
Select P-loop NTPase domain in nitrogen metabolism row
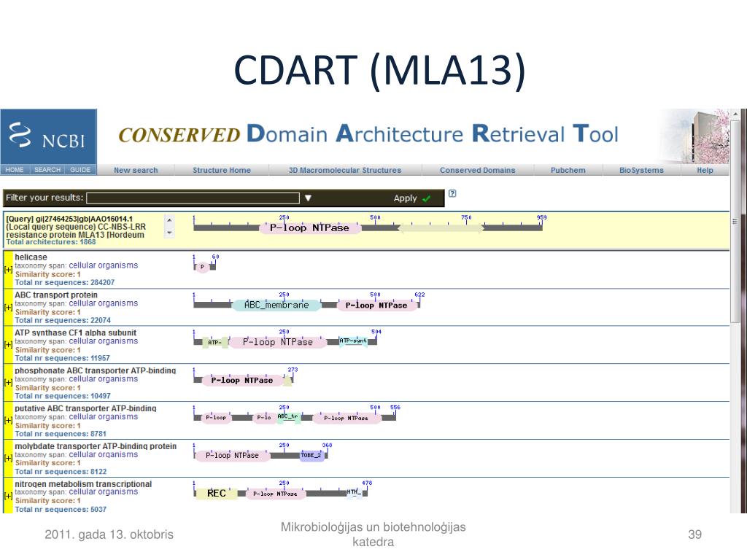pyautogui.click(x=275, y=494)
